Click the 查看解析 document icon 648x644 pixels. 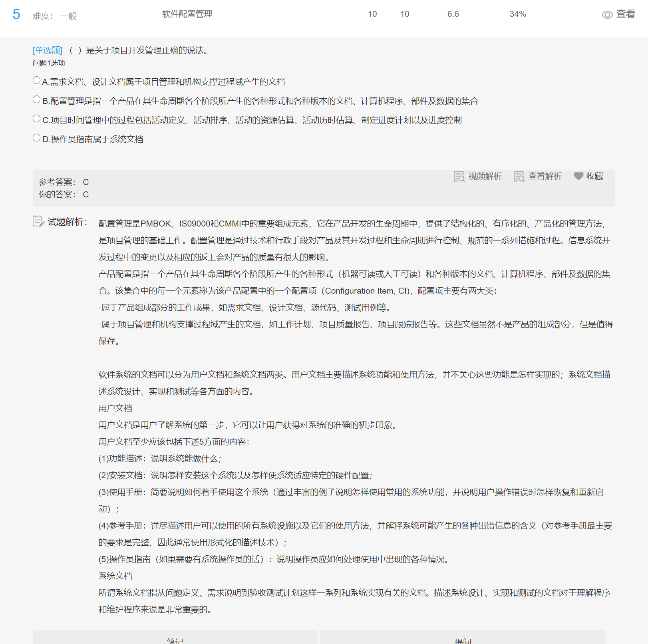[x=519, y=176]
